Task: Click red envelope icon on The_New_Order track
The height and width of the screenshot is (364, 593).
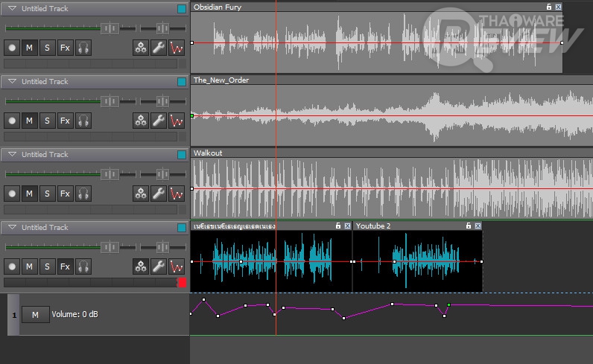Action: pyautogui.click(x=177, y=121)
